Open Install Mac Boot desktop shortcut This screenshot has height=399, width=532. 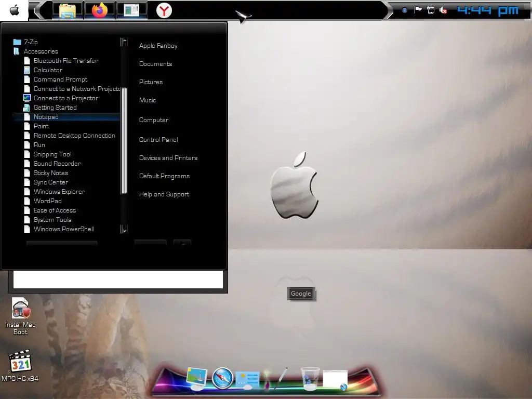[x=20, y=316]
